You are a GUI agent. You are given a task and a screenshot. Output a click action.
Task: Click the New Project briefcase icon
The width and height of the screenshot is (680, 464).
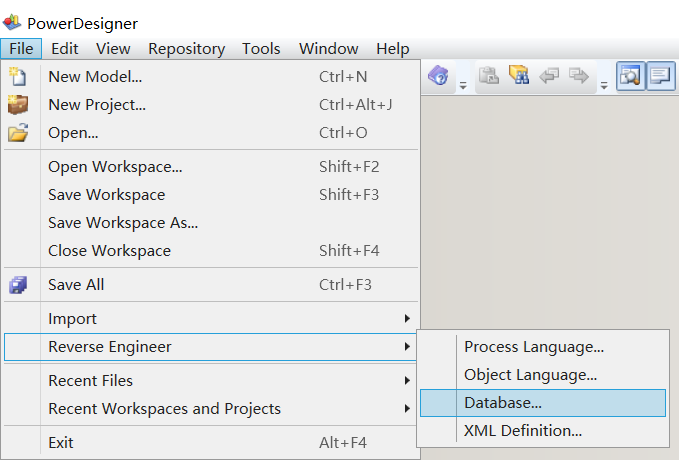coord(17,104)
